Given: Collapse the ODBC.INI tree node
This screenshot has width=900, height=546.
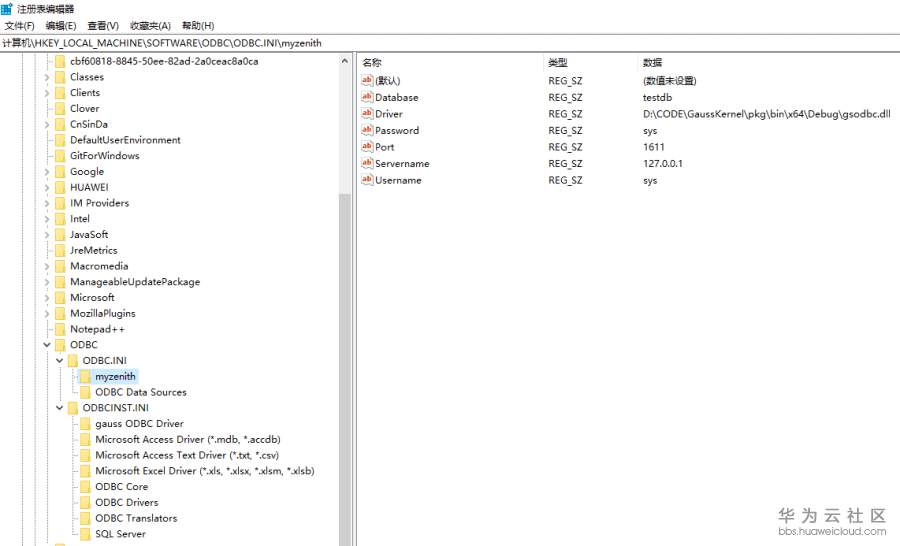Looking at the screenshot, I should tap(60, 361).
